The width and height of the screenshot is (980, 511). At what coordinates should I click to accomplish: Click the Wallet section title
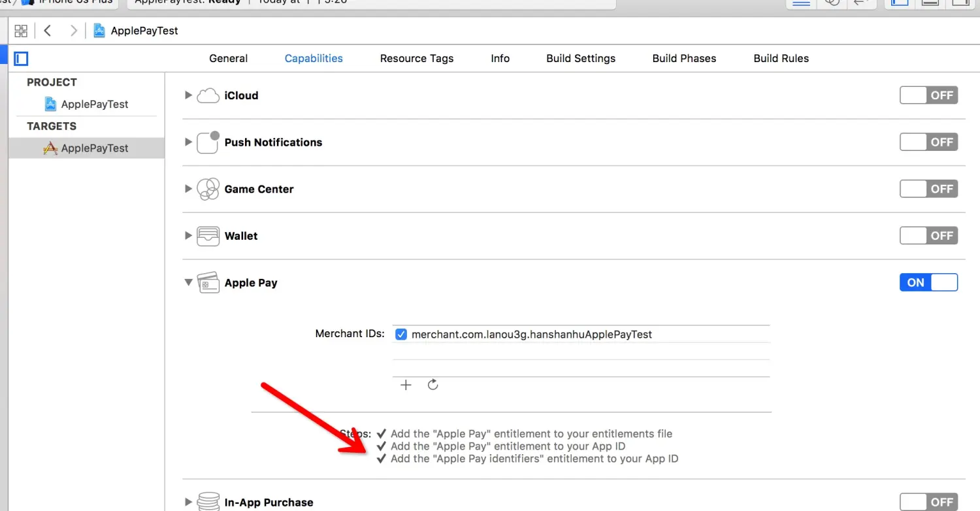point(241,236)
